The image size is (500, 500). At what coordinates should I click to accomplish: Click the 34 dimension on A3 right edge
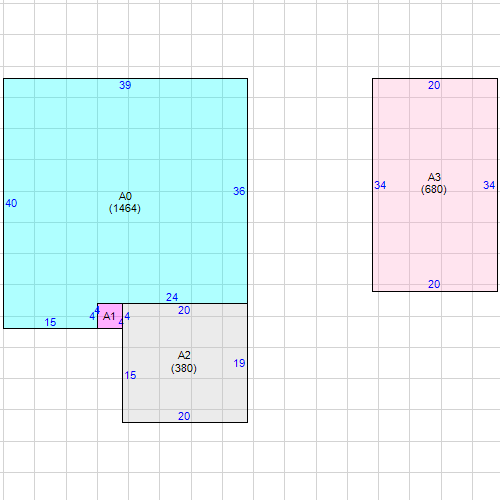(489, 185)
